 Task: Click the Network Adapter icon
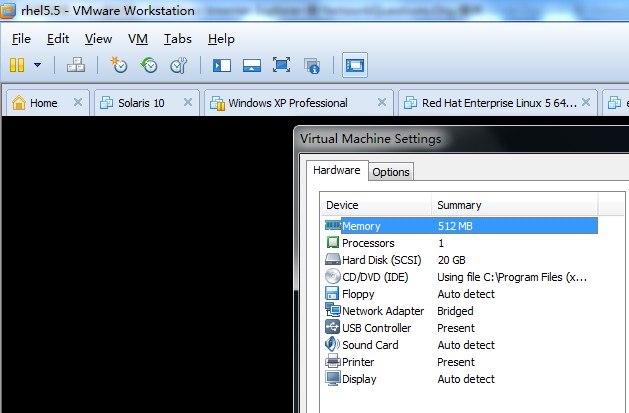pyautogui.click(x=333, y=310)
